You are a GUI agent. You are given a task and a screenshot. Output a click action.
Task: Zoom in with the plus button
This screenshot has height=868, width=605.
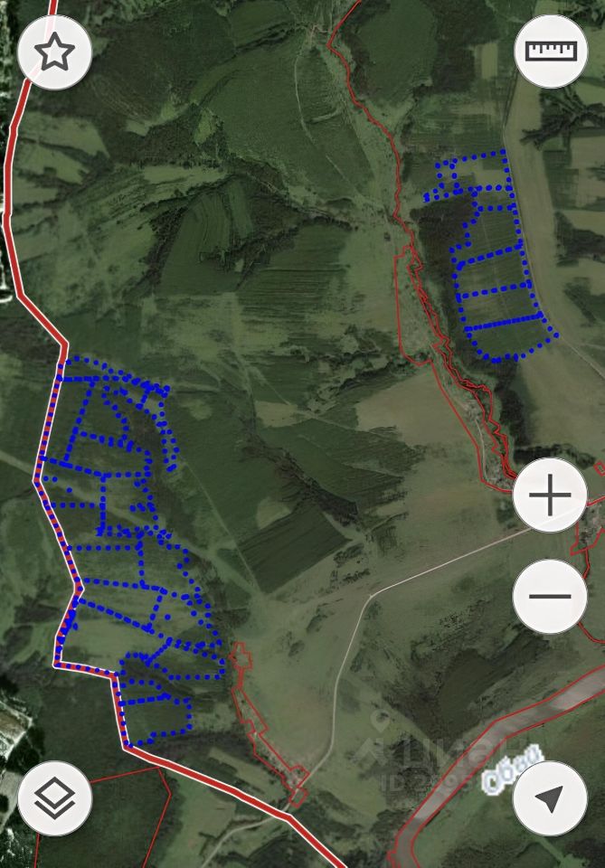point(550,495)
